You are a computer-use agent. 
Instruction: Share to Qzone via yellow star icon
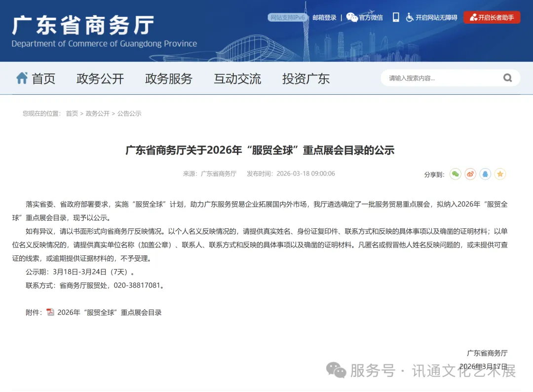click(x=500, y=174)
